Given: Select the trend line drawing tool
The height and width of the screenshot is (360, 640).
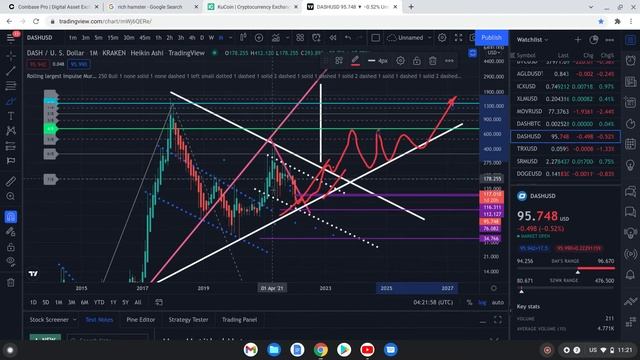Looking at the screenshot, I should tap(11, 71).
